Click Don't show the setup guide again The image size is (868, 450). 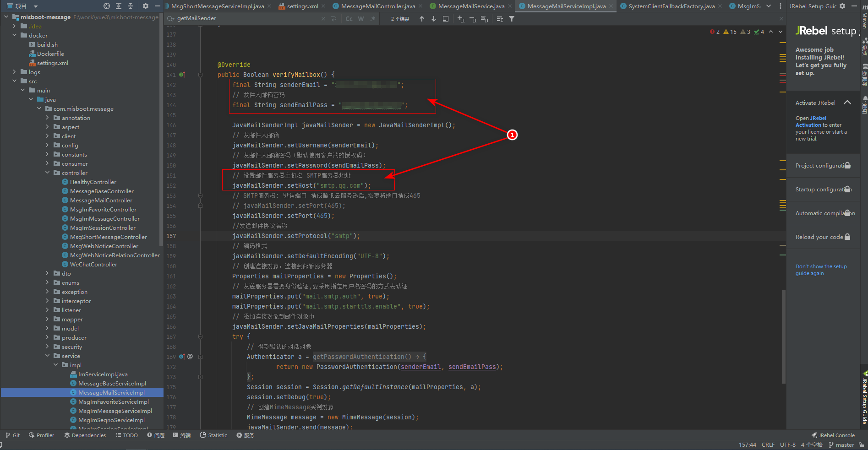point(821,270)
